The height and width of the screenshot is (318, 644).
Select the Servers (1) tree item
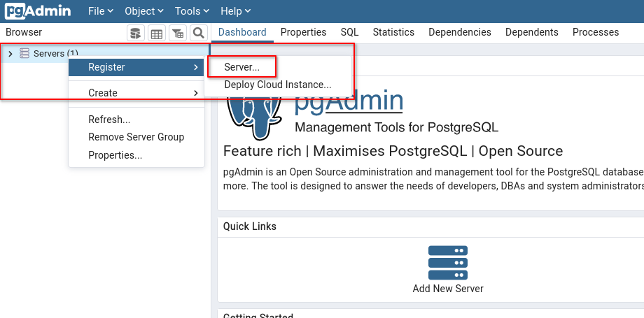(55, 53)
